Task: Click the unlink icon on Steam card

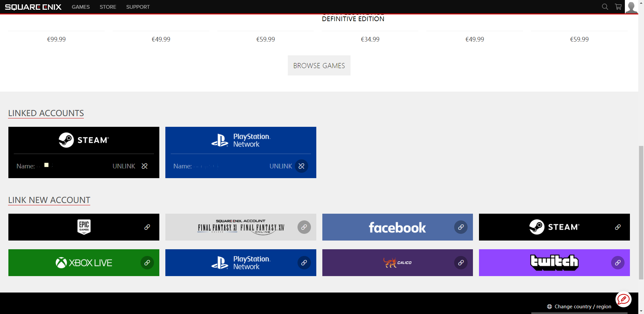Action: [x=145, y=166]
